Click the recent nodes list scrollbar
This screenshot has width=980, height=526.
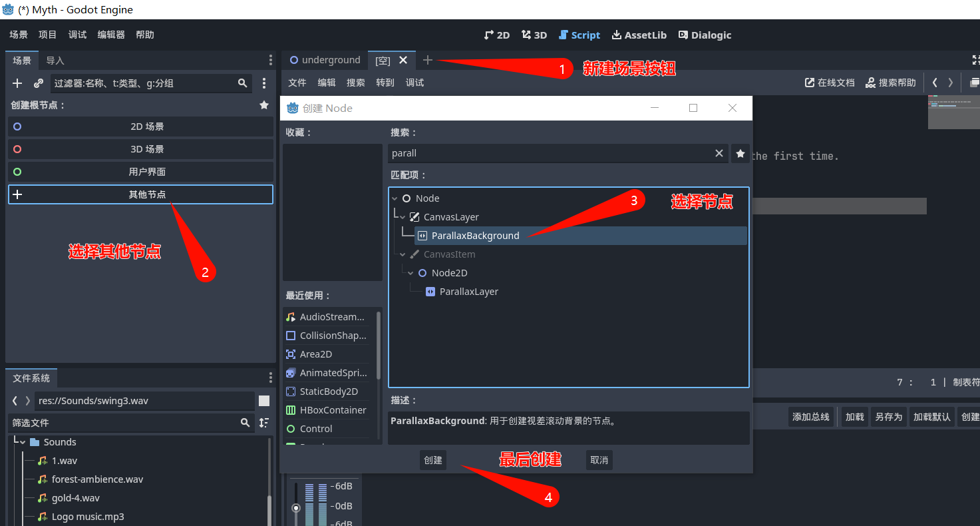pyautogui.click(x=379, y=345)
